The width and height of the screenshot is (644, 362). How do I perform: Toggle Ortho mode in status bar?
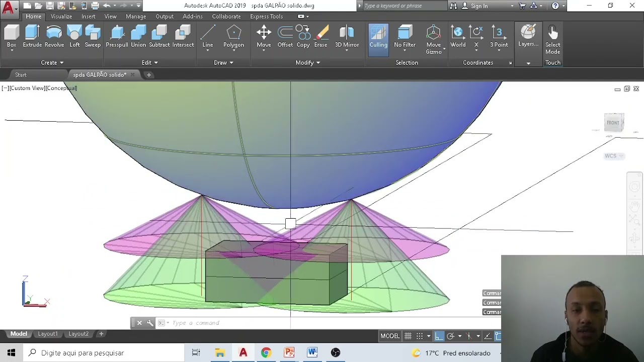[x=439, y=336]
